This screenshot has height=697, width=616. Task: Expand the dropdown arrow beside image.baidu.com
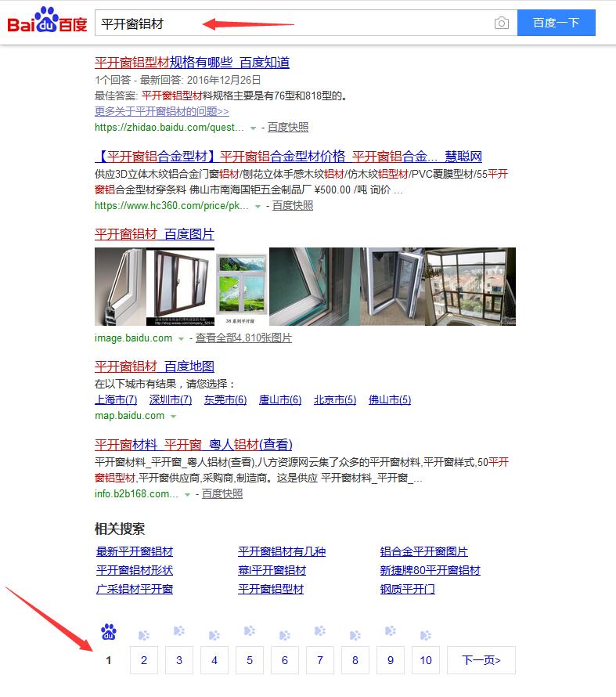[x=181, y=339]
